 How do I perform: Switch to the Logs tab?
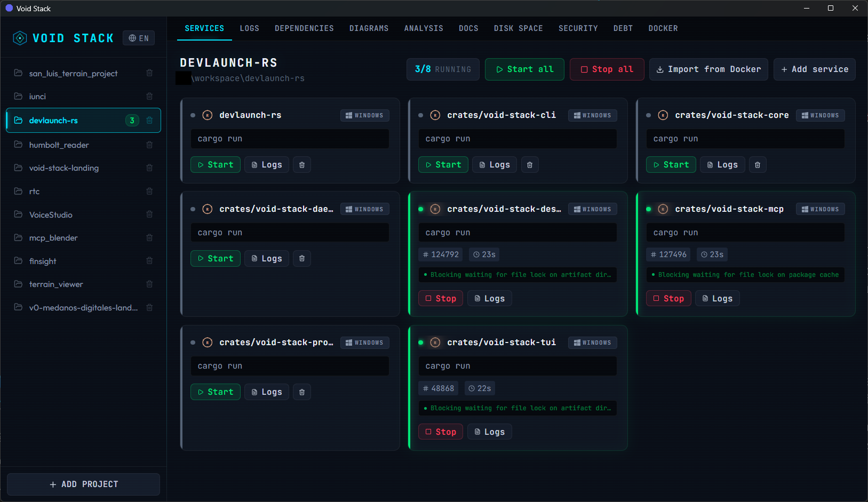(x=249, y=28)
